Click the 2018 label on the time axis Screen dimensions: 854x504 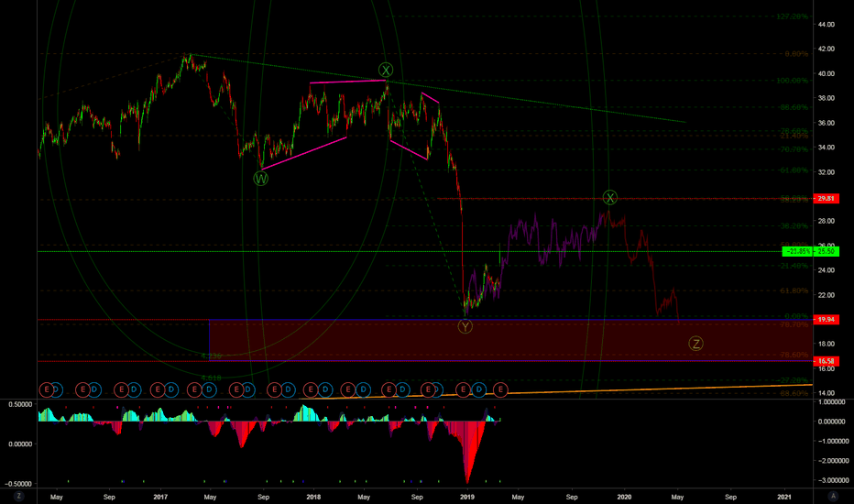[x=313, y=497]
